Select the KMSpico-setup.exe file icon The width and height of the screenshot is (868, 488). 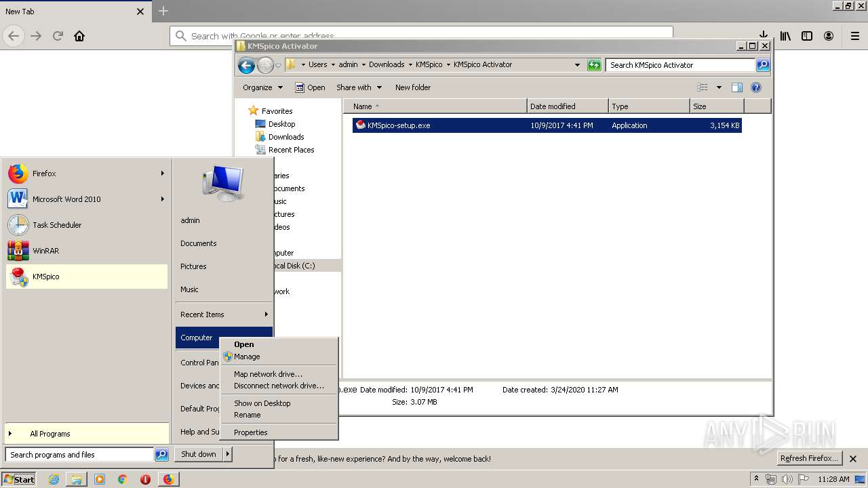pos(360,125)
